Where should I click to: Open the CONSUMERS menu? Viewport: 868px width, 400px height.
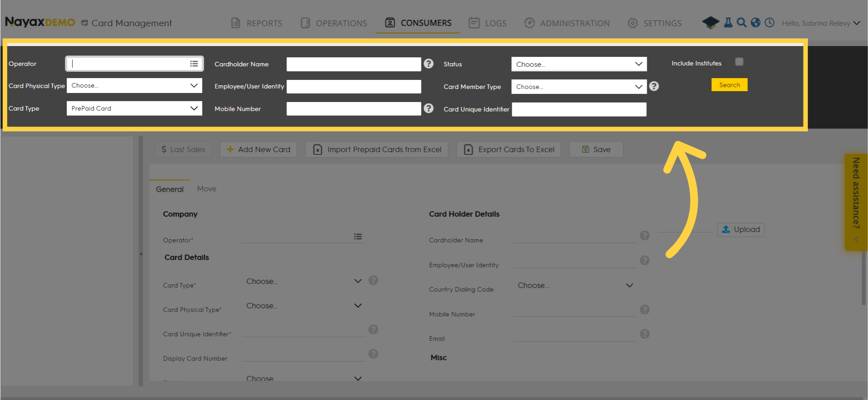[x=418, y=23]
